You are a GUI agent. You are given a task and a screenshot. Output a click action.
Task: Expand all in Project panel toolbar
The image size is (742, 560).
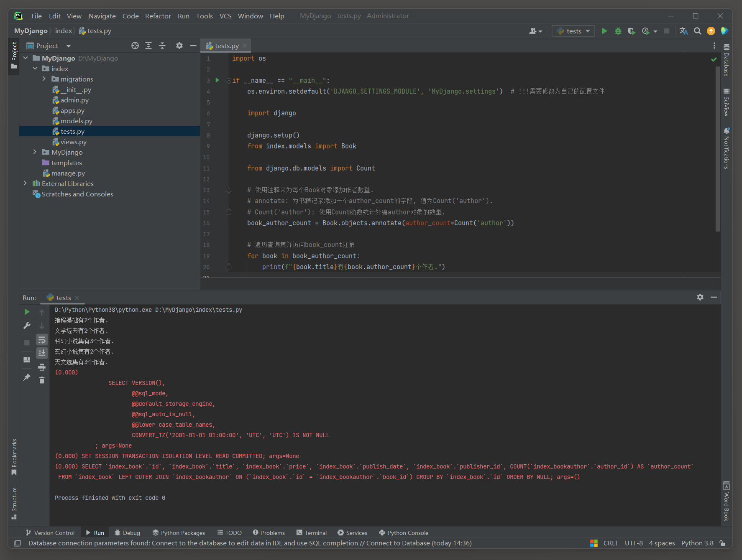pos(148,46)
